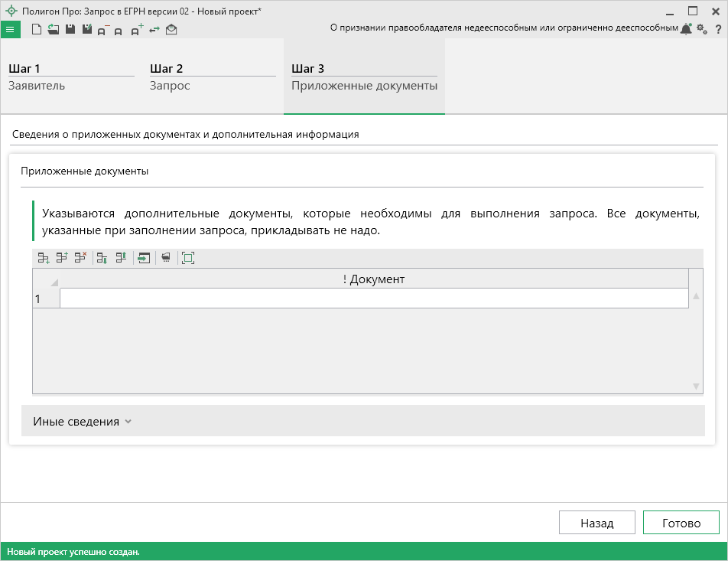The image size is (728, 561).
Task: Click the Назад button
Action: [596, 523]
